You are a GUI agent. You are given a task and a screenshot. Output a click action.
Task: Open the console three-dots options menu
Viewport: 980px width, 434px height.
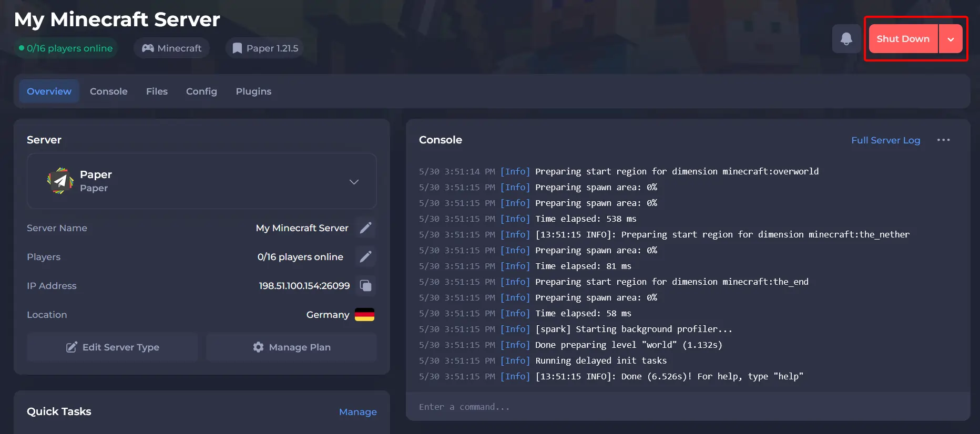943,140
